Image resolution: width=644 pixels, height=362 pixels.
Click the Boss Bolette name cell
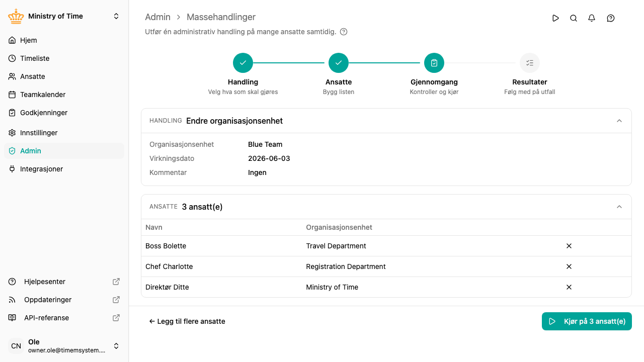166,246
